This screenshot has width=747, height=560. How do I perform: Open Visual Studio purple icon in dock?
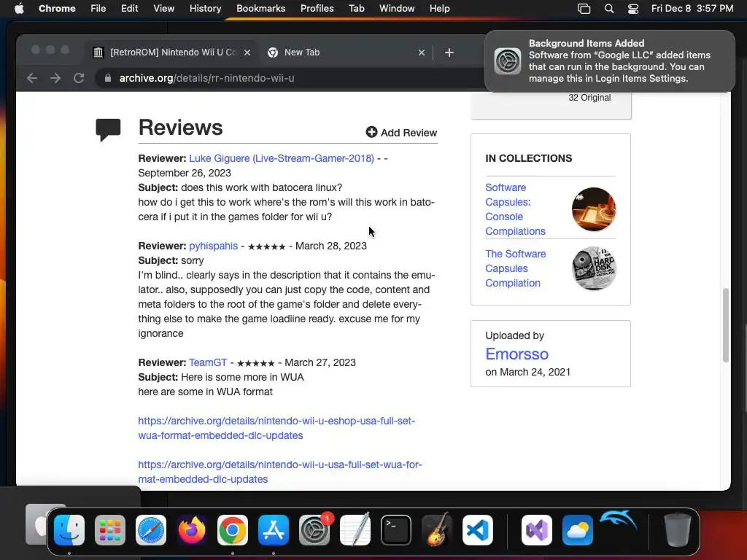pos(537,529)
